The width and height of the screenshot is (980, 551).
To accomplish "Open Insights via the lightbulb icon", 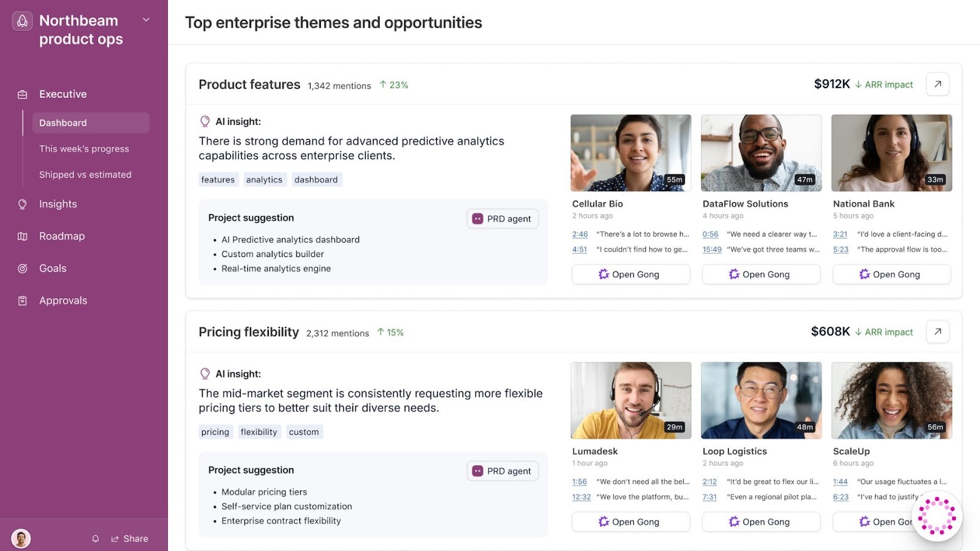I will tap(22, 204).
